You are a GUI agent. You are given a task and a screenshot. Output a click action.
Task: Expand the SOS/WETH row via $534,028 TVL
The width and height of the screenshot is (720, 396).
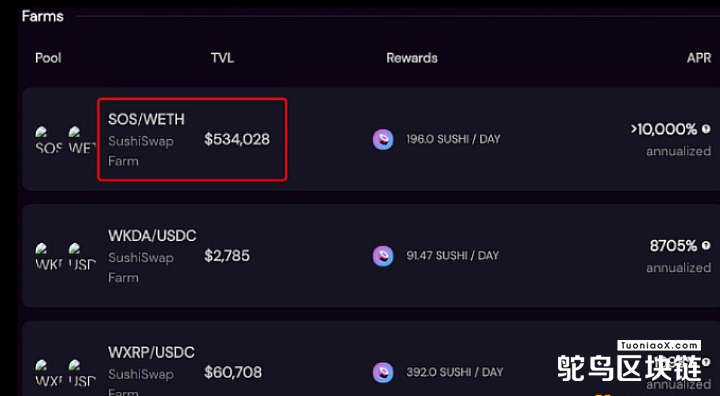pyautogui.click(x=237, y=139)
